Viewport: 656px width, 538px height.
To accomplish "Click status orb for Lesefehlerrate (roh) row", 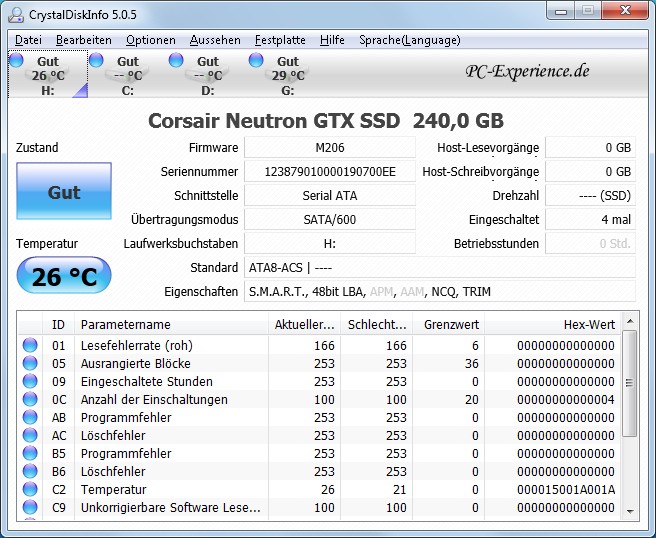I will coord(30,345).
